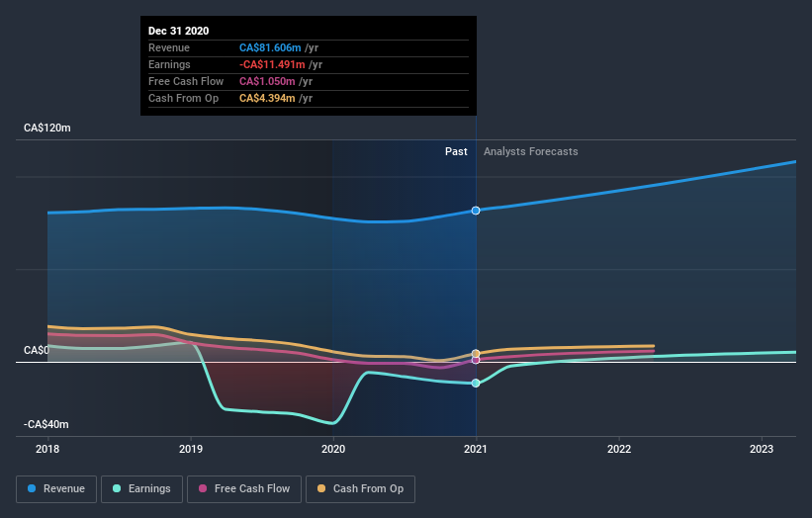
Task: Click the -CA$11.491m earnings value
Action: pos(272,64)
